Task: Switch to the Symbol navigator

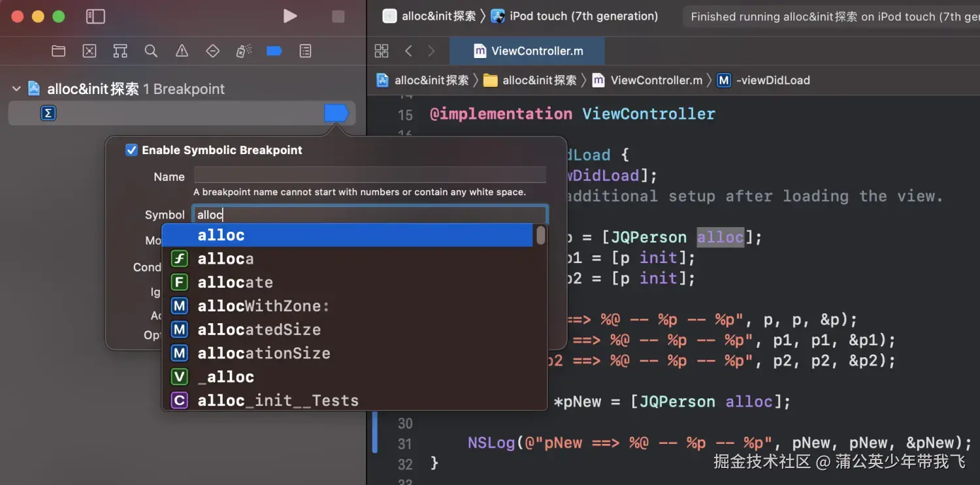Action: 120,51
